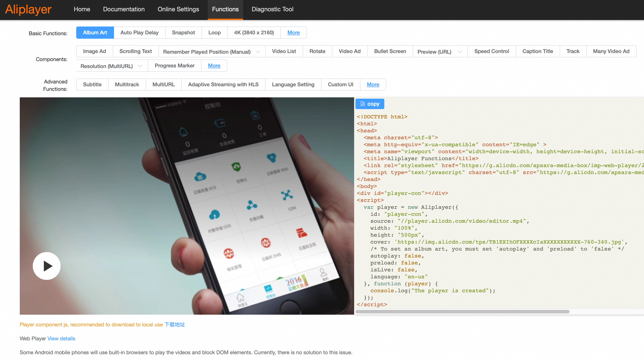This screenshot has width=644, height=359.
Task: Select the Bullet Screen component
Action: click(x=390, y=51)
